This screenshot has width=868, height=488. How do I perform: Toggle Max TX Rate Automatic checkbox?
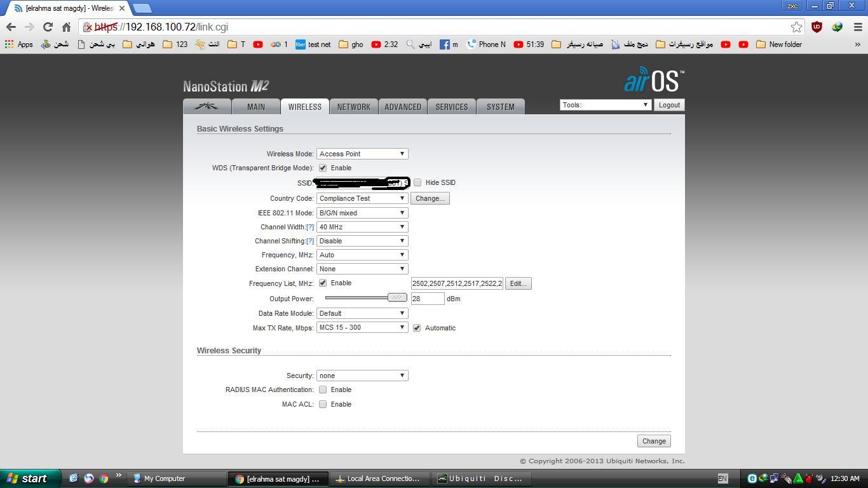click(417, 328)
